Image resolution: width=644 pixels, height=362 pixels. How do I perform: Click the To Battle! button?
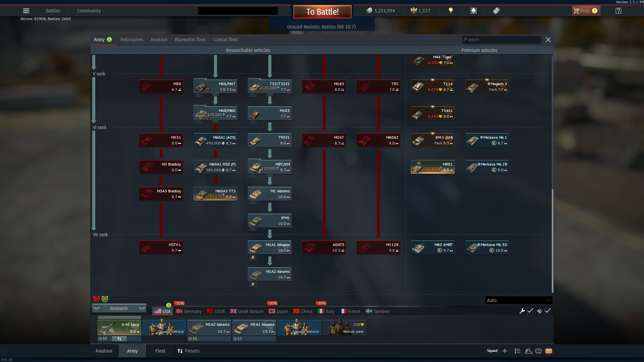tap(322, 12)
